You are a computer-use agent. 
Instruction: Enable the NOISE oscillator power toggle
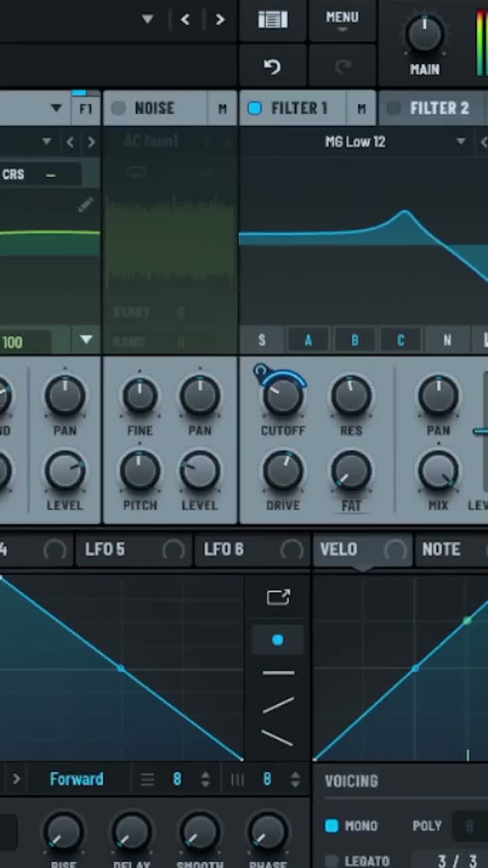[x=119, y=108]
